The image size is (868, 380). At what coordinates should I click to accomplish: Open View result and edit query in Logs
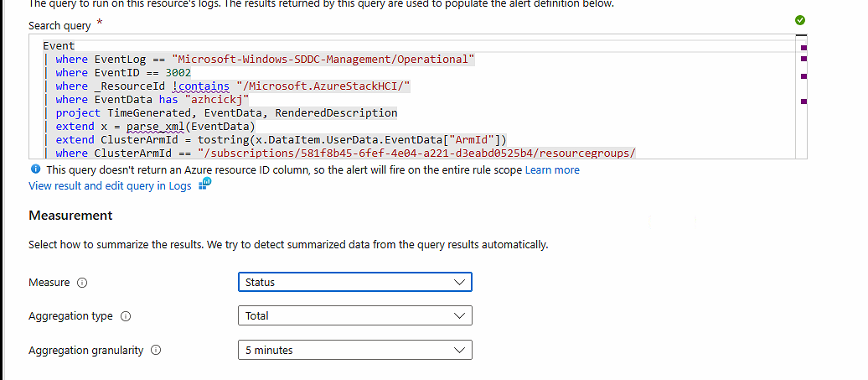tap(110, 186)
